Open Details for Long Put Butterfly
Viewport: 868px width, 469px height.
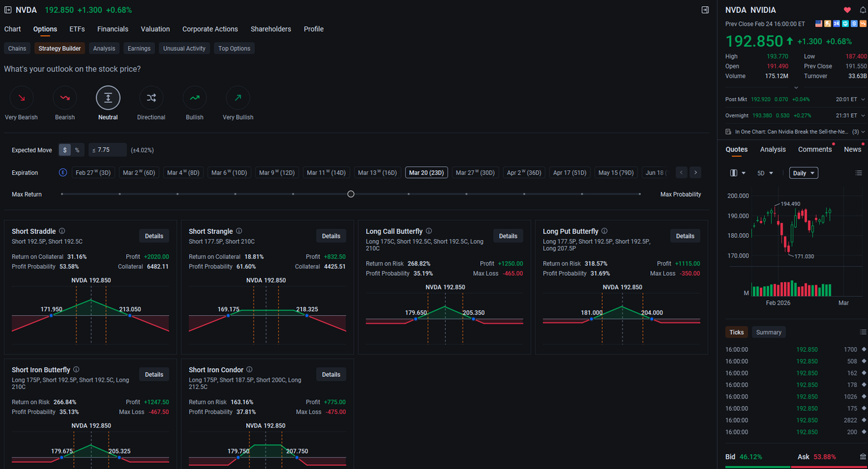click(685, 236)
